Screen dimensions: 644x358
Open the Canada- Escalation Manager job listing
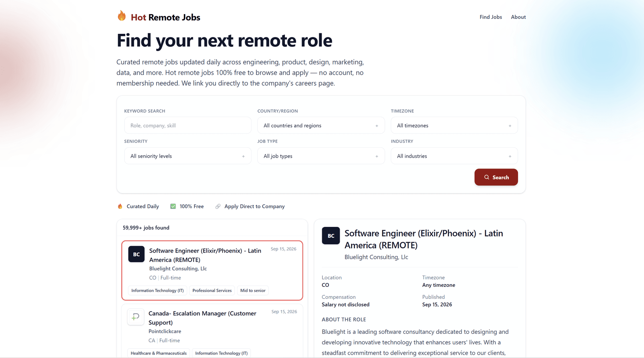[x=212, y=331]
